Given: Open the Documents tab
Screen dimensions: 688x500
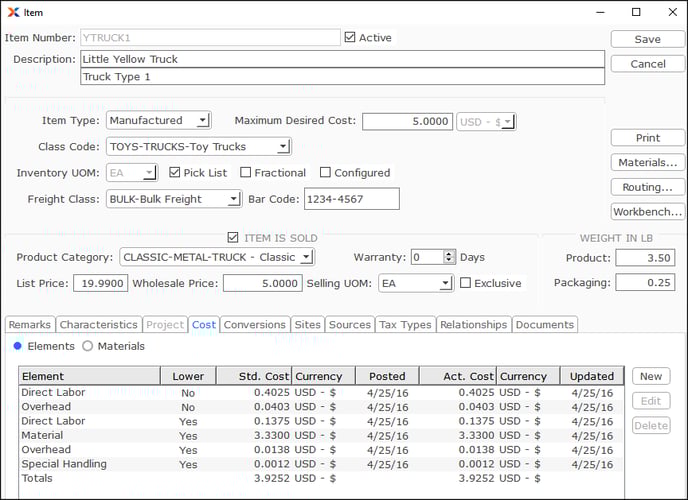Looking at the screenshot, I should click(x=545, y=325).
